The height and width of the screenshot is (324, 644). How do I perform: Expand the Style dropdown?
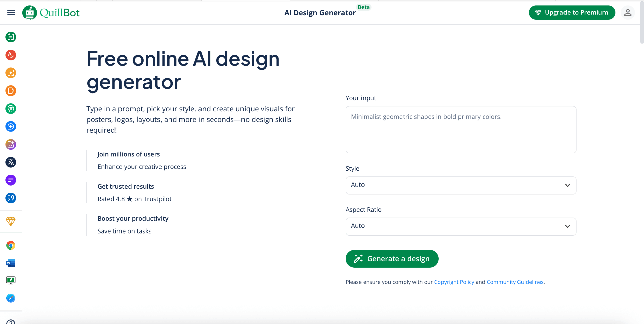[461, 185]
